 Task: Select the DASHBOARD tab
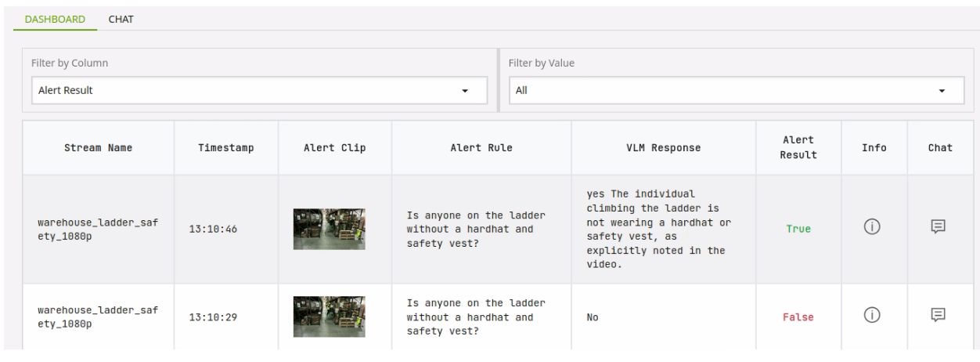coord(56,20)
